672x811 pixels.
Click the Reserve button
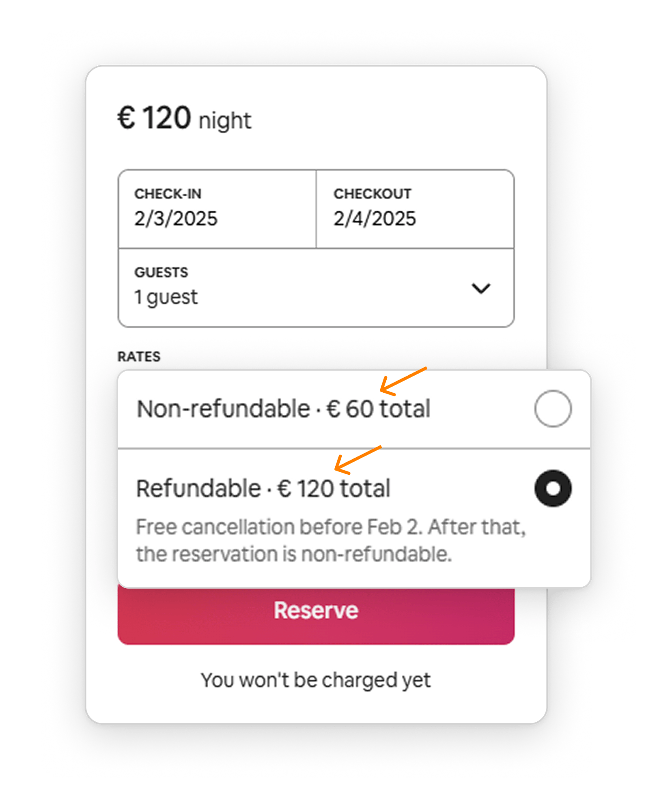pyautogui.click(x=316, y=611)
